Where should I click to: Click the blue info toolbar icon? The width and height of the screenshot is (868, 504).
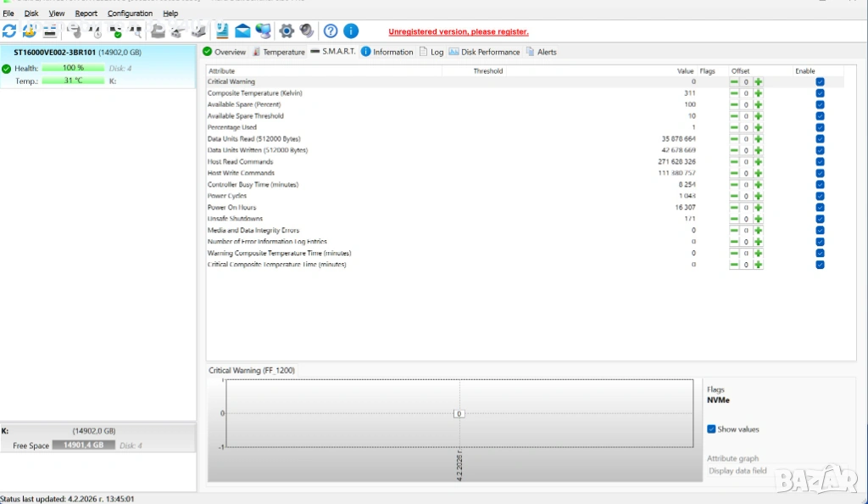[350, 31]
